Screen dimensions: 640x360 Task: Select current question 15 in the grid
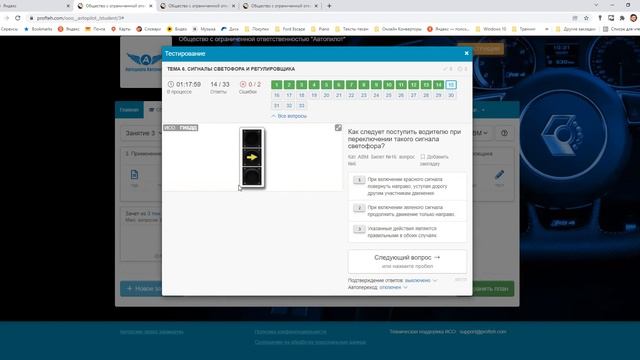(451, 85)
